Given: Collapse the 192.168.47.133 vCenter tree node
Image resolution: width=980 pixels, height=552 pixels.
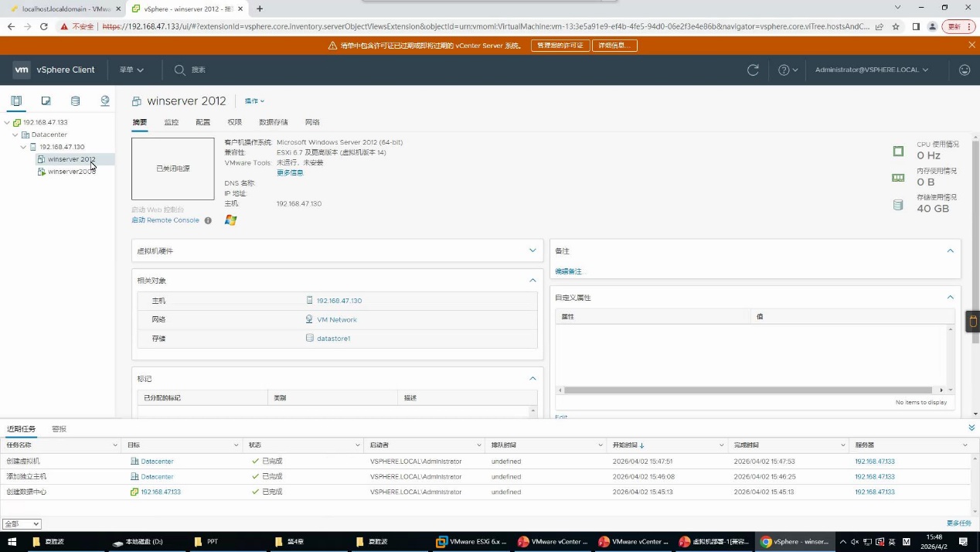Looking at the screenshot, I should click(x=7, y=122).
